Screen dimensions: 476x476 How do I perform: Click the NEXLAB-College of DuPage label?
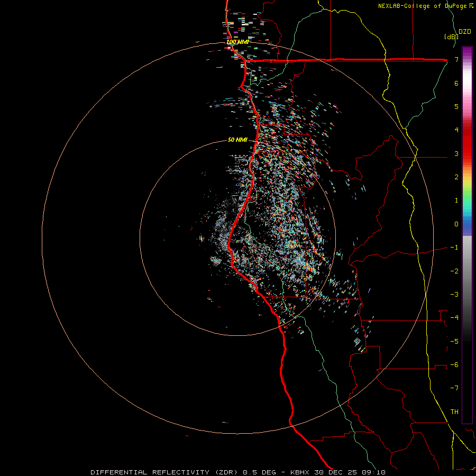click(x=423, y=6)
